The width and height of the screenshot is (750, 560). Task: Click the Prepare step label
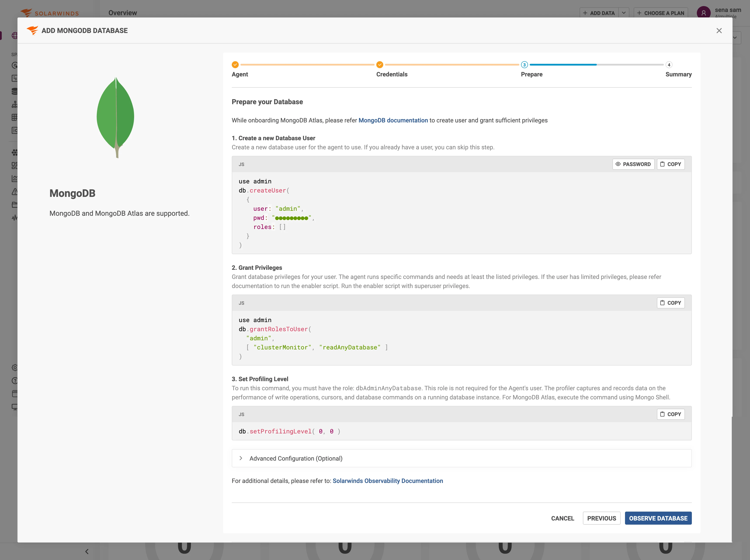point(531,74)
